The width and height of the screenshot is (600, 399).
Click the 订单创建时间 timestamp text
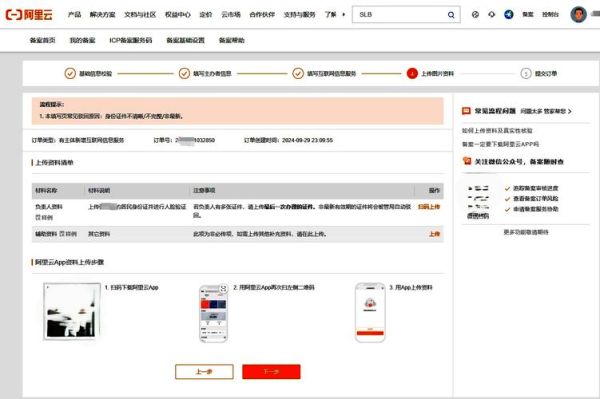(288, 140)
